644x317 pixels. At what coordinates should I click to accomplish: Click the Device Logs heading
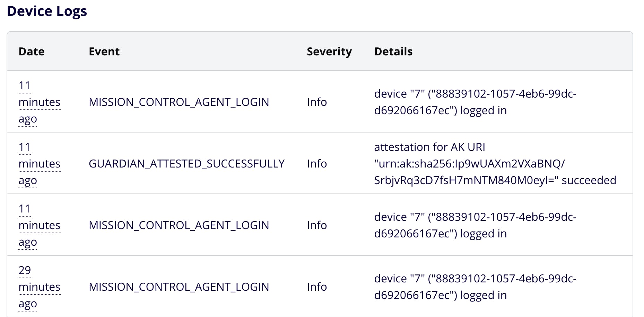pos(47,11)
